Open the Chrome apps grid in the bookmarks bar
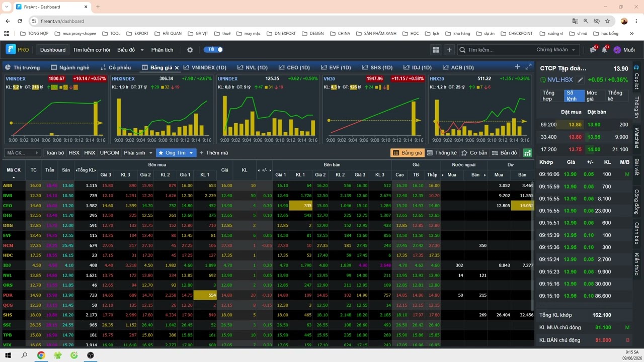This screenshot has height=362, width=644. [x=7, y=34]
